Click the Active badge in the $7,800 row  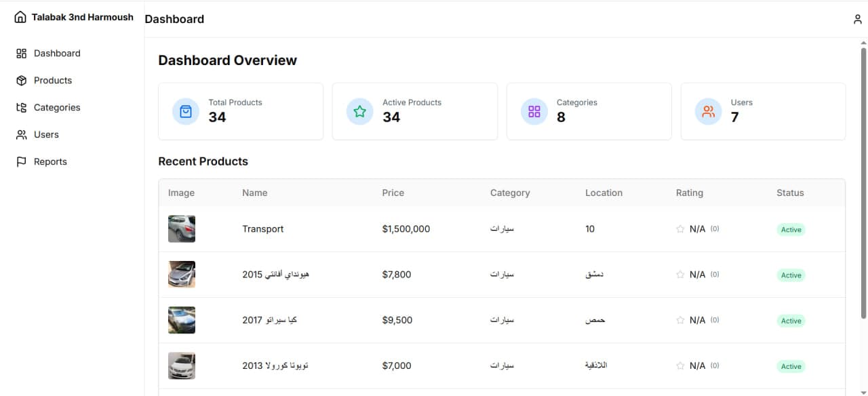pyautogui.click(x=791, y=275)
